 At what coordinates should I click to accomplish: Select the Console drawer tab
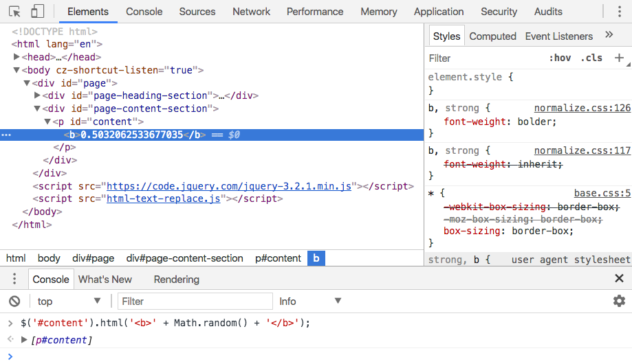[x=51, y=279]
